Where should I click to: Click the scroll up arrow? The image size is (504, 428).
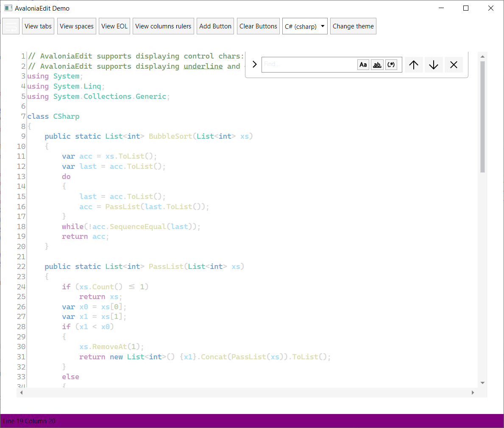click(482, 56)
